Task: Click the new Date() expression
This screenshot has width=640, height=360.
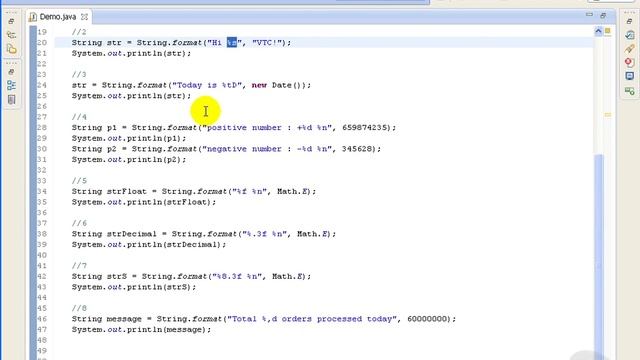Action: tap(278, 85)
